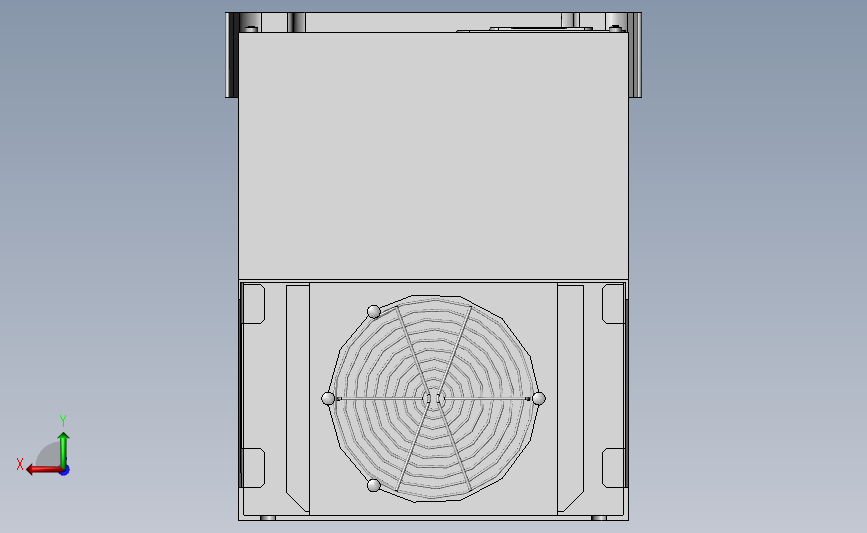The image size is (867, 533).
Task: Select the upper-left screw on the fan guard
Action: pyautogui.click(x=374, y=312)
